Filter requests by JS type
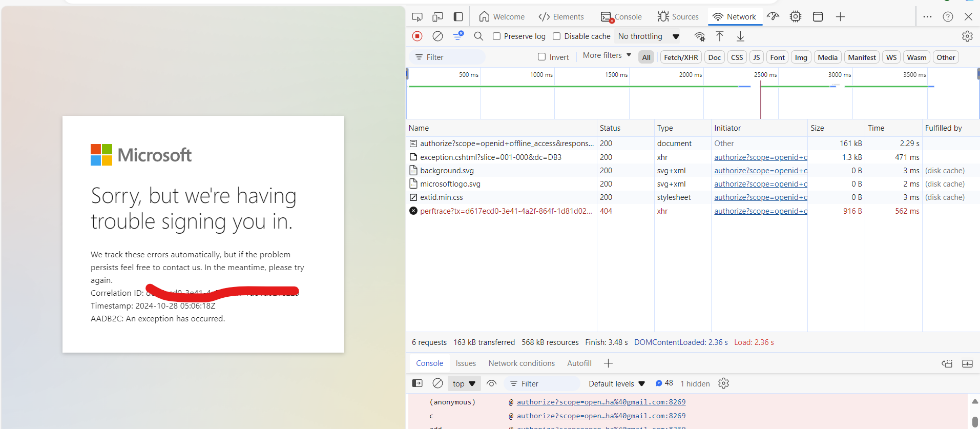 click(757, 57)
